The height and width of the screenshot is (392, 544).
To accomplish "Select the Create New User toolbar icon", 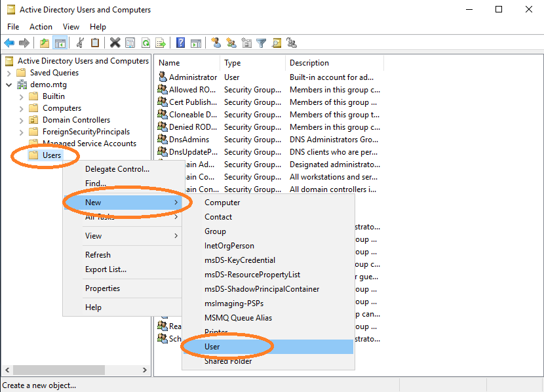I will click(216, 43).
